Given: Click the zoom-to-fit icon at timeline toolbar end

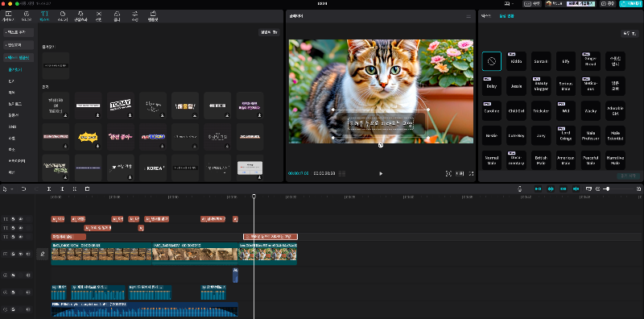Looking at the screenshot, I should click(x=638, y=189).
